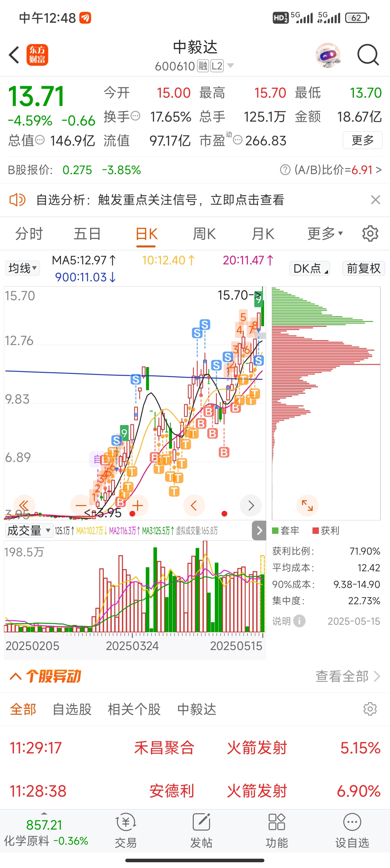Tap the L2 level badge
The height and width of the screenshot is (868, 390).
click(x=217, y=66)
